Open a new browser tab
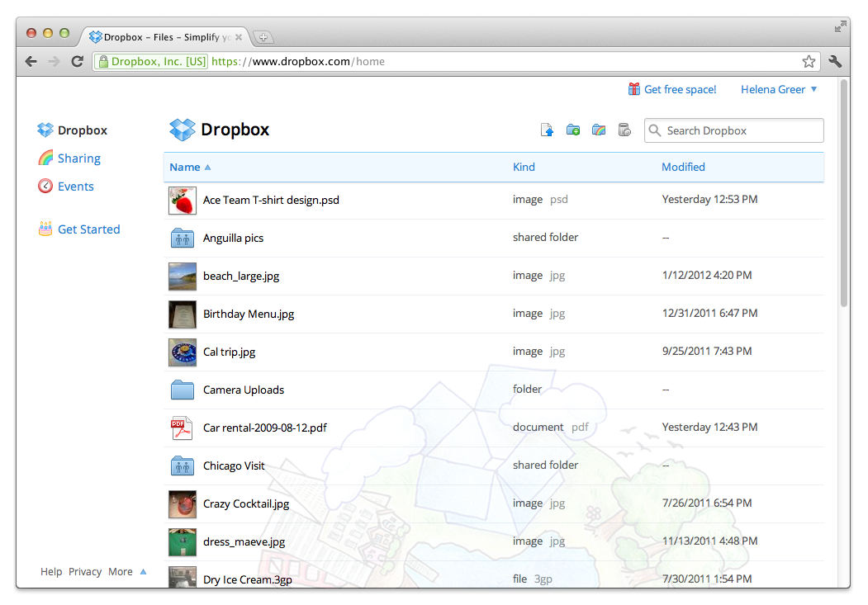This screenshot has width=868, height=605. coord(263,37)
